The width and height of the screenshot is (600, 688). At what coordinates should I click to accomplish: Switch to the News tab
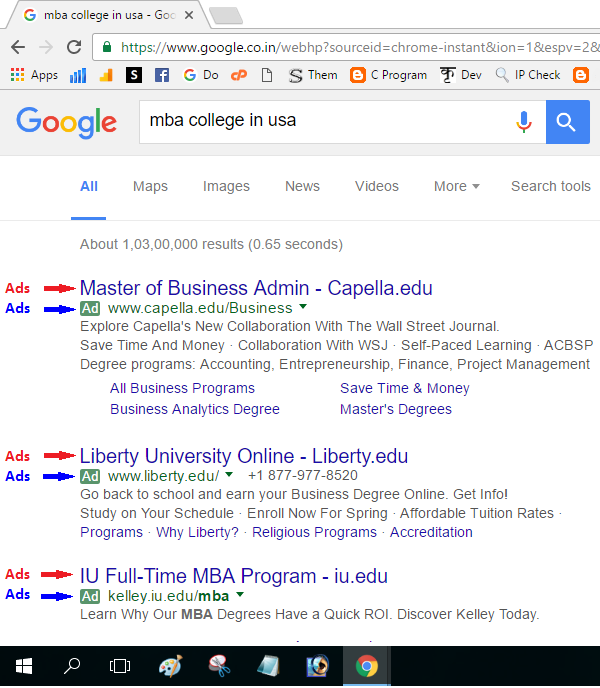click(x=302, y=186)
